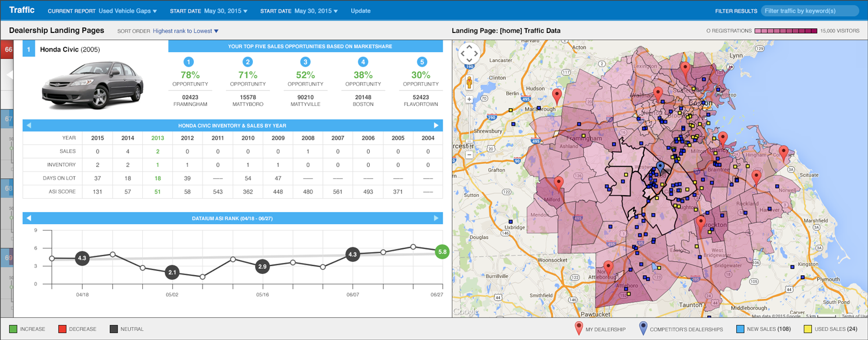Image resolution: width=868 pixels, height=340 pixels.
Task: Show previous period in Dataium ASI Rank
Action: point(29,218)
